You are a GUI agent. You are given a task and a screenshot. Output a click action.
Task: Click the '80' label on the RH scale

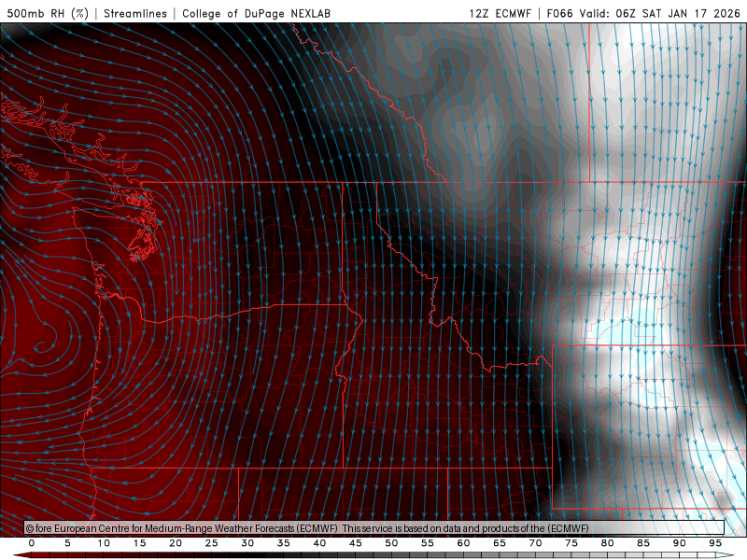(x=608, y=543)
